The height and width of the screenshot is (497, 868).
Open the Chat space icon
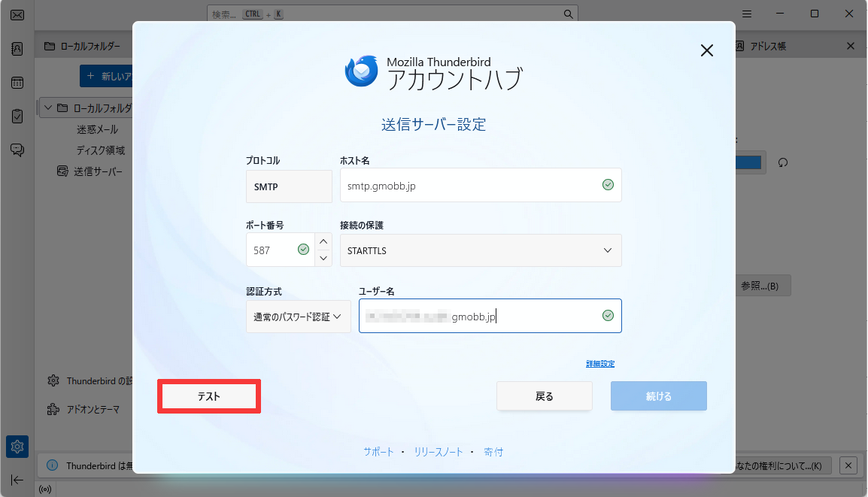[x=17, y=150]
